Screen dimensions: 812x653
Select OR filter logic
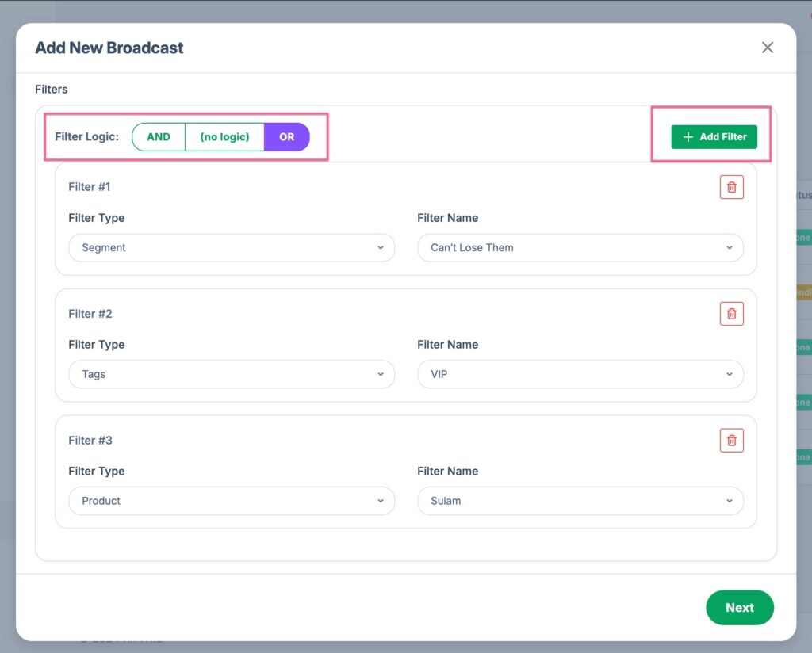(286, 137)
